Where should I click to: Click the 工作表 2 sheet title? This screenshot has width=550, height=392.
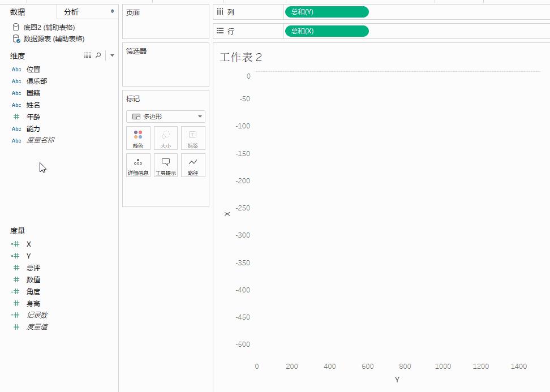tap(240, 57)
